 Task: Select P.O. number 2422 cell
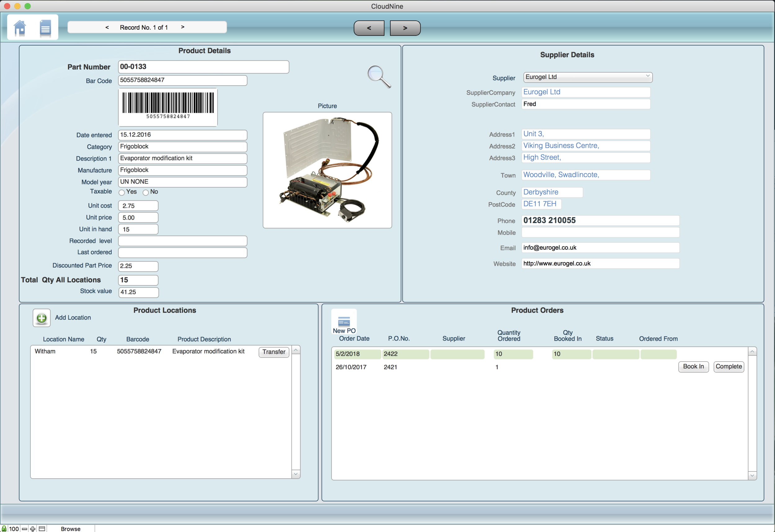tap(405, 354)
